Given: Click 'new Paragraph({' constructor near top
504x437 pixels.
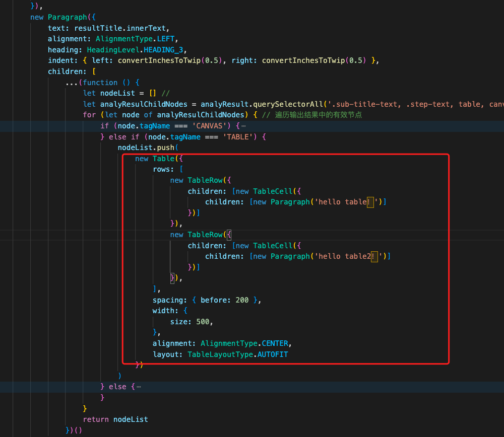Looking at the screenshot, I should coord(63,17).
